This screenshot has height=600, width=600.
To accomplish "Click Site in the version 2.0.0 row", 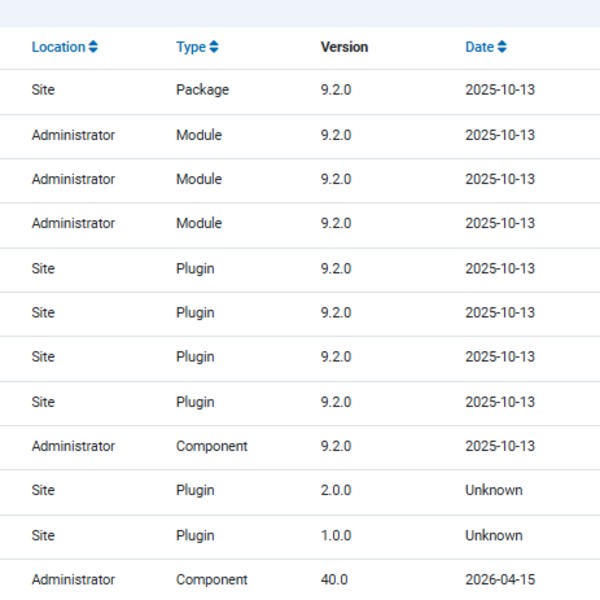I will pos(43,490).
